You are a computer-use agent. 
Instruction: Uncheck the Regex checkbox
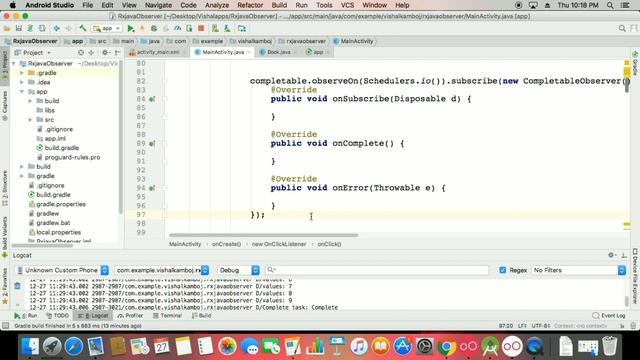(x=502, y=270)
